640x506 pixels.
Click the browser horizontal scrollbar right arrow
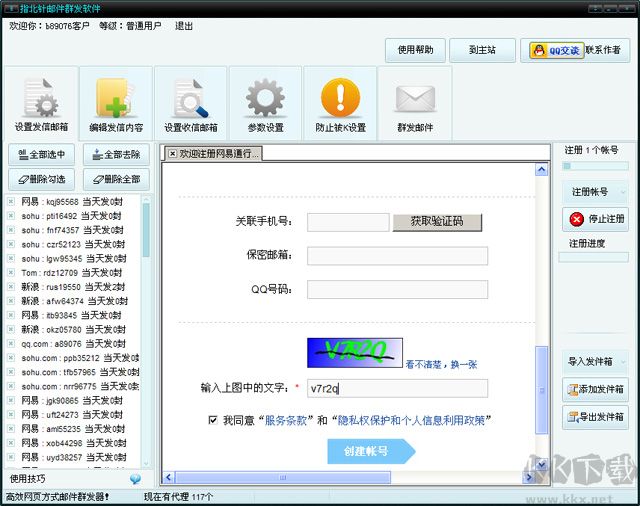[x=529, y=477]
